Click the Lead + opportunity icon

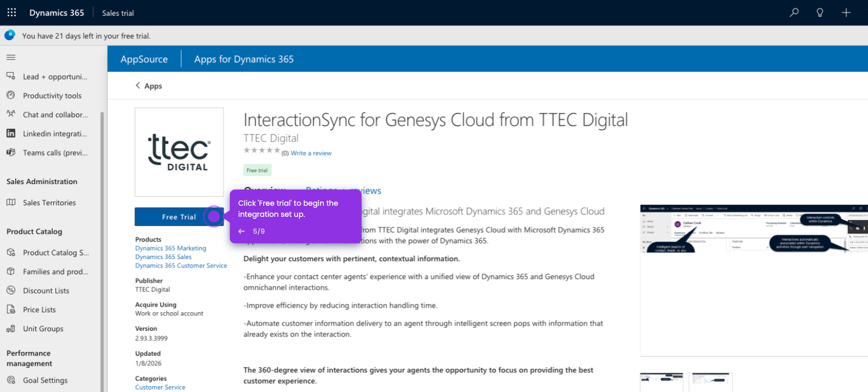(11, 77)
